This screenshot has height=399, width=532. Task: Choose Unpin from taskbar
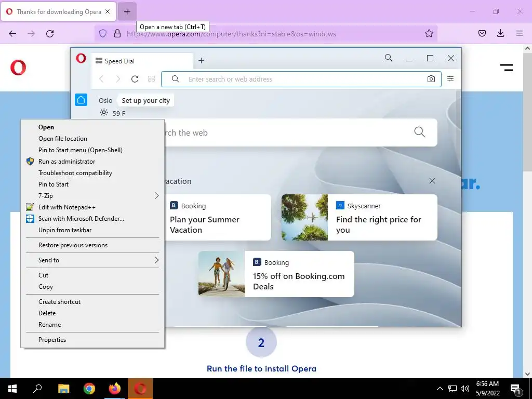click(x=92, y=230)
